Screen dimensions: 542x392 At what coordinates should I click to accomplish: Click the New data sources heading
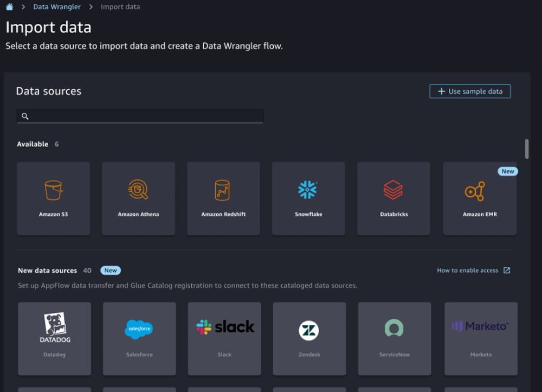(x=47, y=271)
